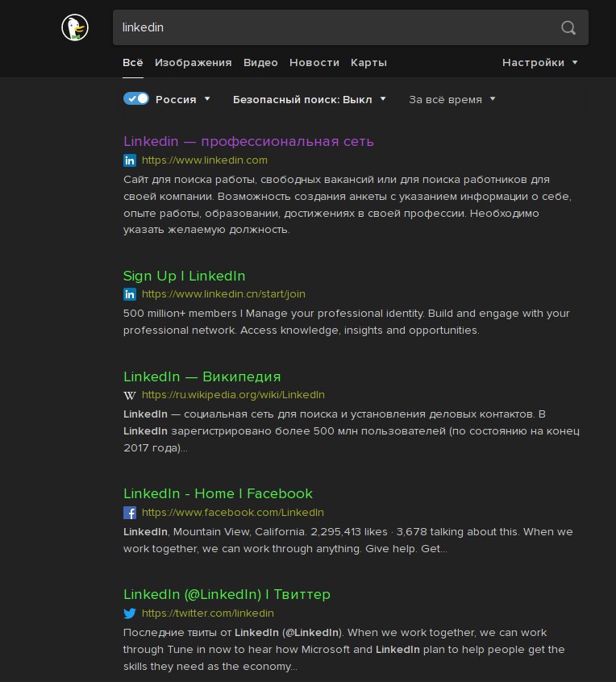Click the snippet '500 million+ members'
Screen dimensions: 616x682
[346, 322]
